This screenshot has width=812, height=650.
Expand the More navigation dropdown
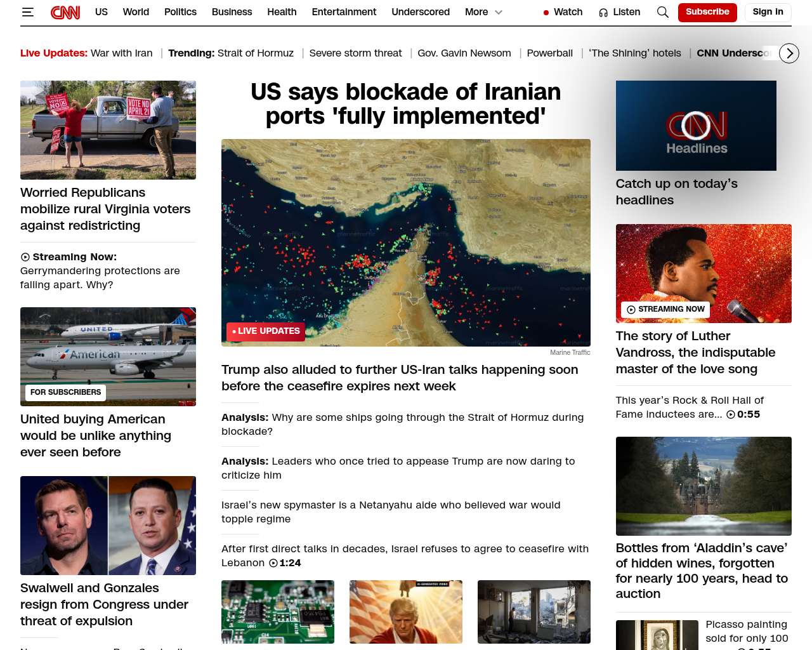(x=483, y=12)
